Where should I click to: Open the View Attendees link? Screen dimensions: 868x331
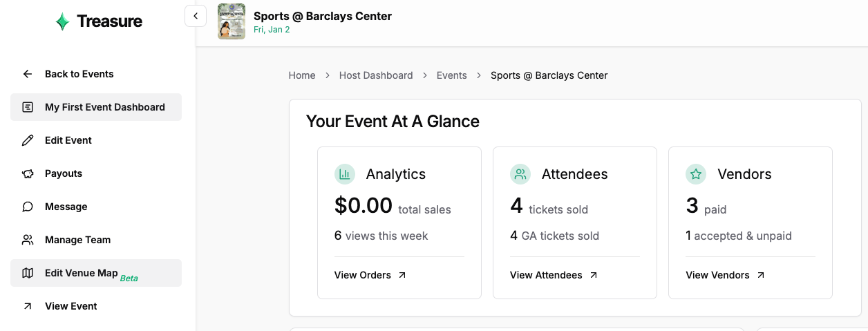pyautogui.click(x=553, y=275)
